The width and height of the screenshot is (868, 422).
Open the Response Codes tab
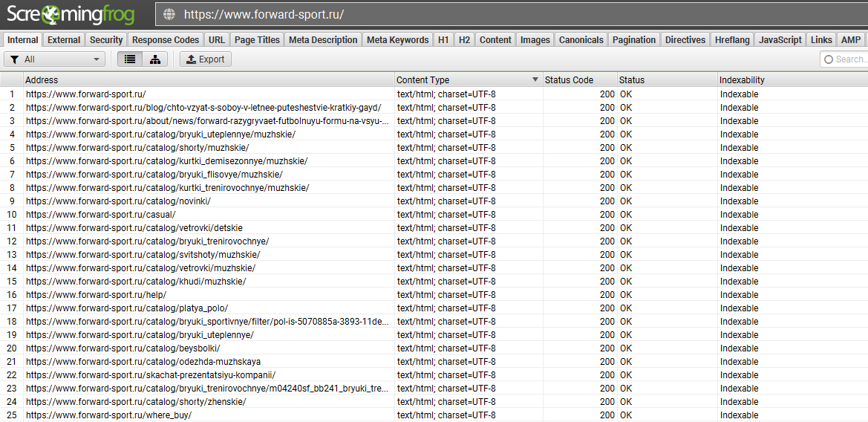point(166,40)
